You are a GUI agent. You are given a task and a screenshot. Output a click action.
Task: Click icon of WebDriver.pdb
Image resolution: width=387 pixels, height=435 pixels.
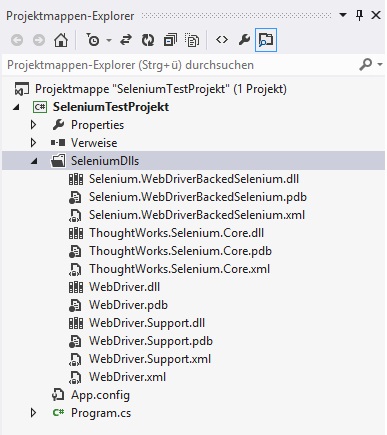[75, 305]
